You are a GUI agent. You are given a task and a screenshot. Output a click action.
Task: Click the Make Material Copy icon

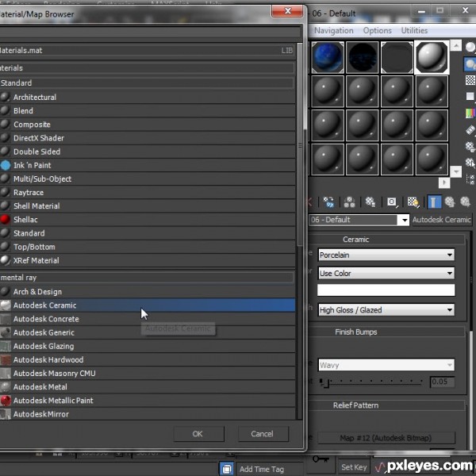point(328,202)
